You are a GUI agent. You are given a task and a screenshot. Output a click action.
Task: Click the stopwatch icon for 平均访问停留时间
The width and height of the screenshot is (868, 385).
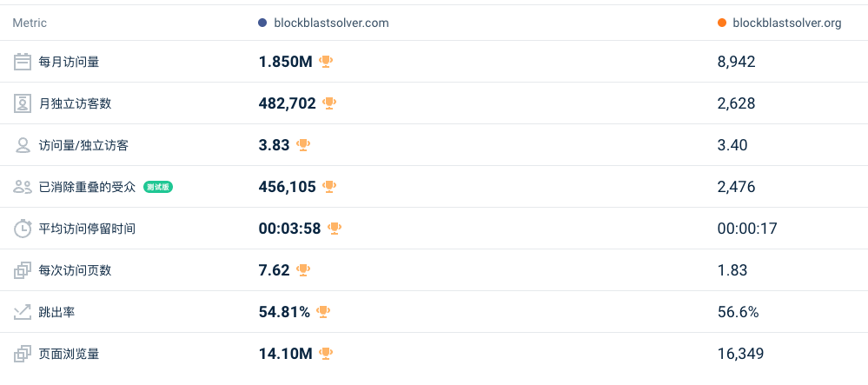22,229
